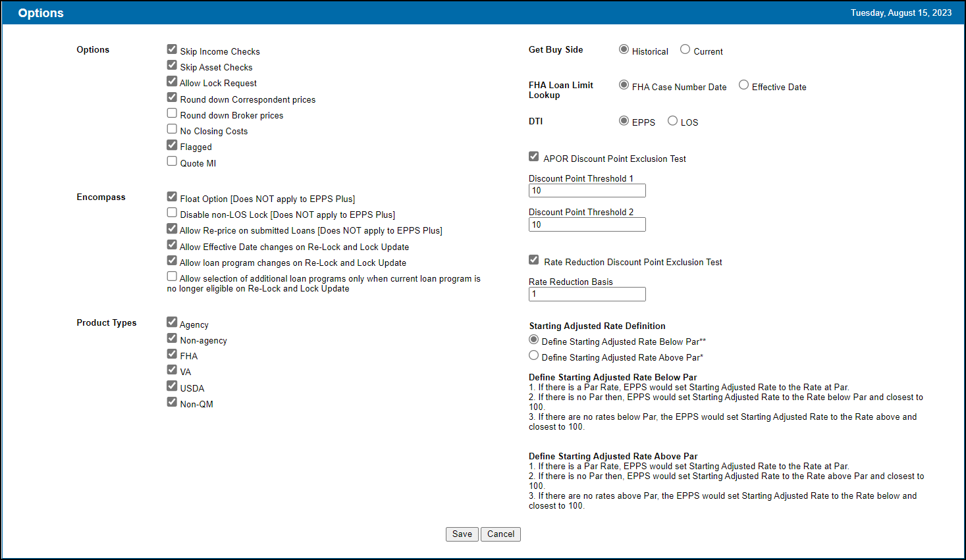The height and width of the screenshot is (560, 966).
Task: Enable Quote MI checkbox
Action: pos(172,161)
